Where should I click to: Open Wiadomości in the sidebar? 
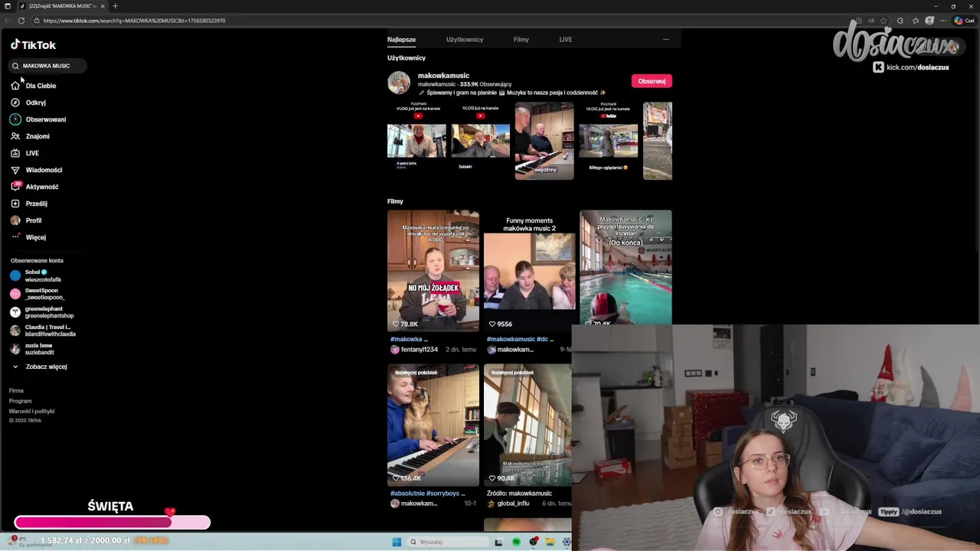point(37,170)
